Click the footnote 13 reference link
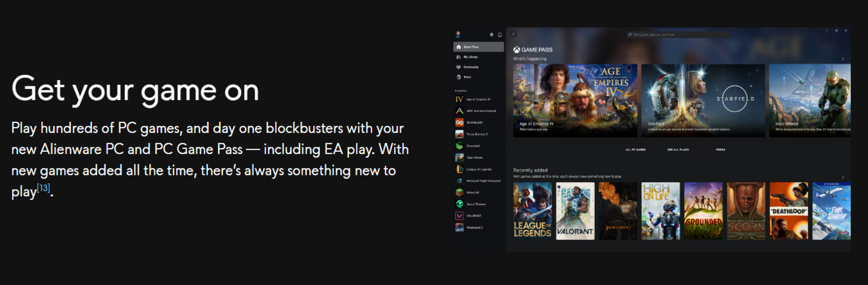 point(43,188)
